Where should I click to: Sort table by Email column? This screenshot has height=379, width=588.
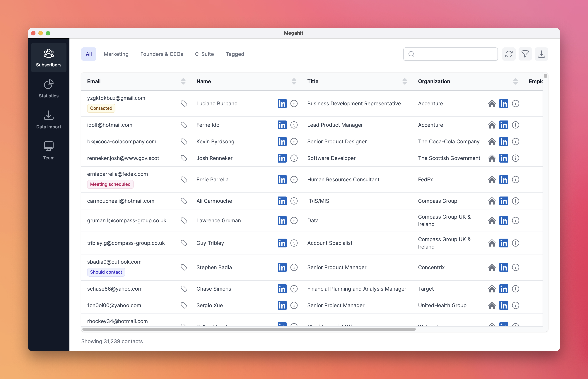click(x=183, y=81)
